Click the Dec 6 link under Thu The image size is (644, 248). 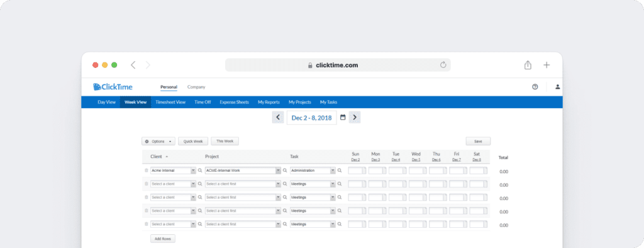pos(436,160)
